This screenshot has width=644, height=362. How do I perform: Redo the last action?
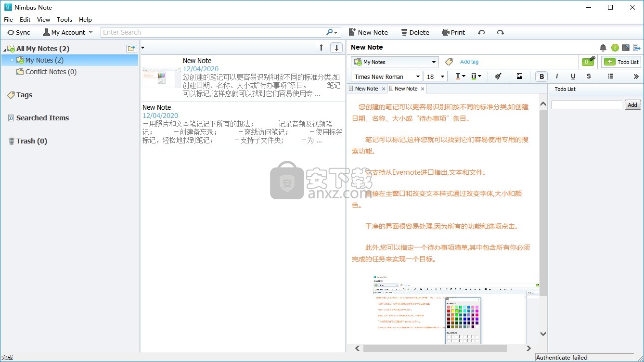coord(501,32)
